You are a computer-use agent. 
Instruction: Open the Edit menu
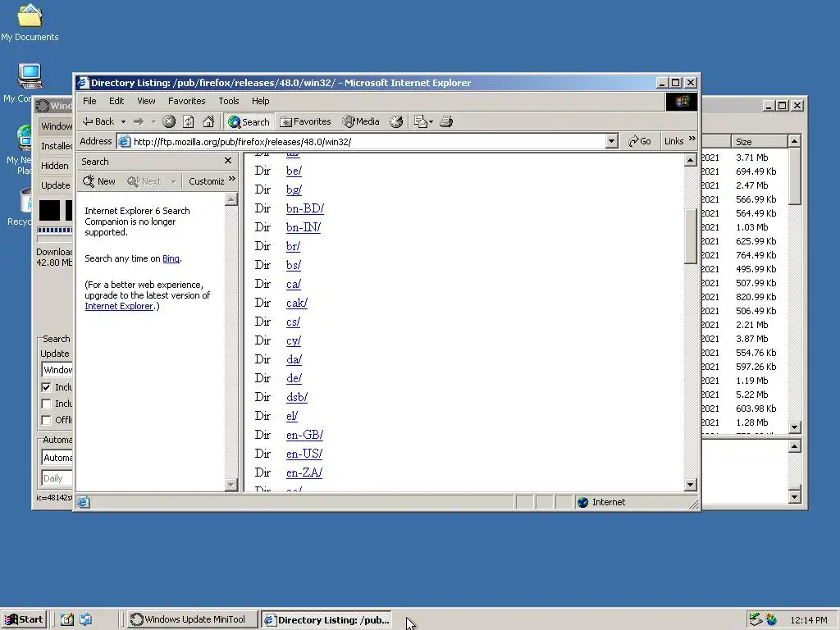pos(116,101)
